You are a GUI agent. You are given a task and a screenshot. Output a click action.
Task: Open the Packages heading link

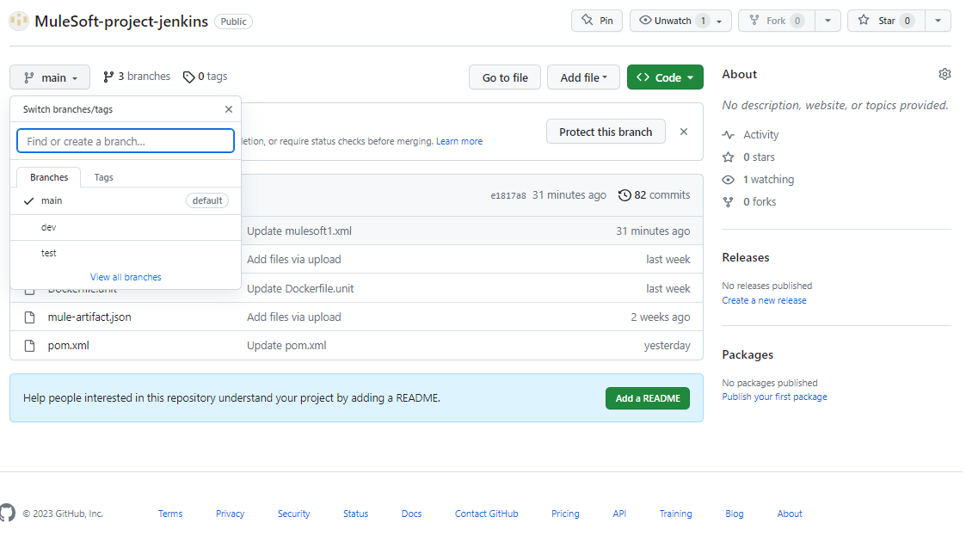click(x=748, y=355)
